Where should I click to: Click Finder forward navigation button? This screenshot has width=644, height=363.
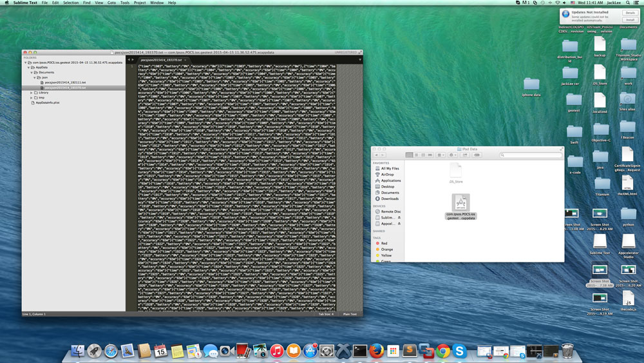point(383,155)
